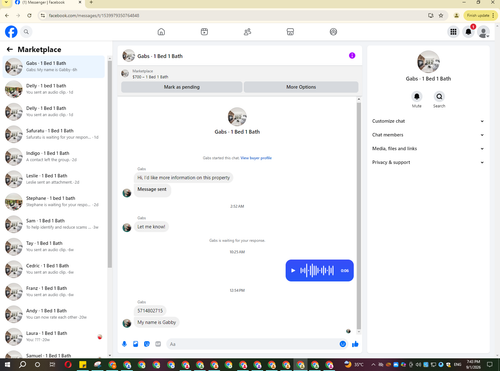Click the listing thumbnail at chat top center
The image size is (500, 371).
237,117
